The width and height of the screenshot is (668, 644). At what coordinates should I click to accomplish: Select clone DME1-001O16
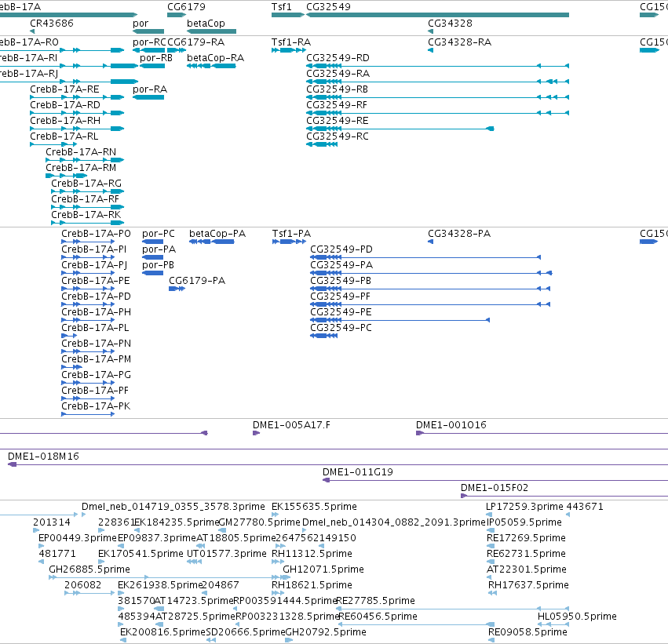tap(451, 425)
